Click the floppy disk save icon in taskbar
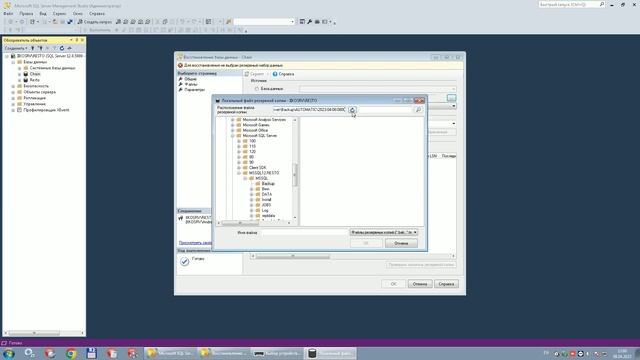 pyautogui.click(x=91, y=353)
